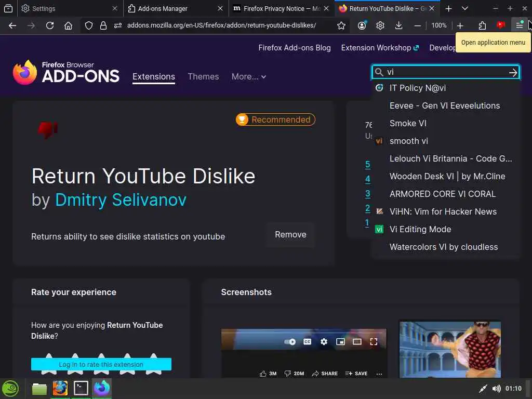Click the search magnifier icon
The width and height of the screenshot is (532, 399).
click(379, 72)
